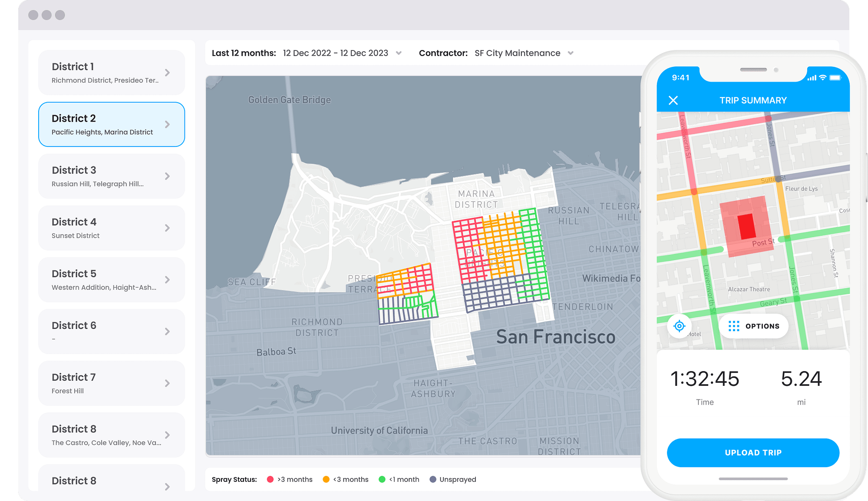Open District 3 arrow icon

click(167, 176)
